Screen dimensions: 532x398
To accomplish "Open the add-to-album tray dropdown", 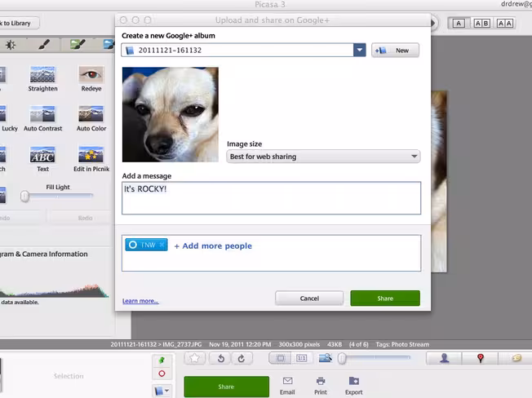I will coord(162,391).
